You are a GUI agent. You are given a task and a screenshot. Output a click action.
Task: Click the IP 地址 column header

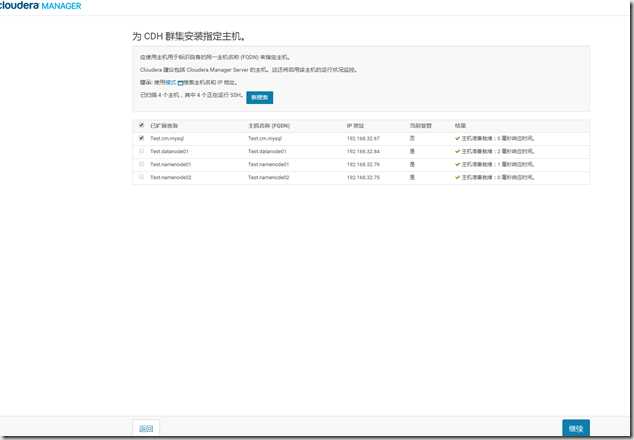click(x=355, y=126)
